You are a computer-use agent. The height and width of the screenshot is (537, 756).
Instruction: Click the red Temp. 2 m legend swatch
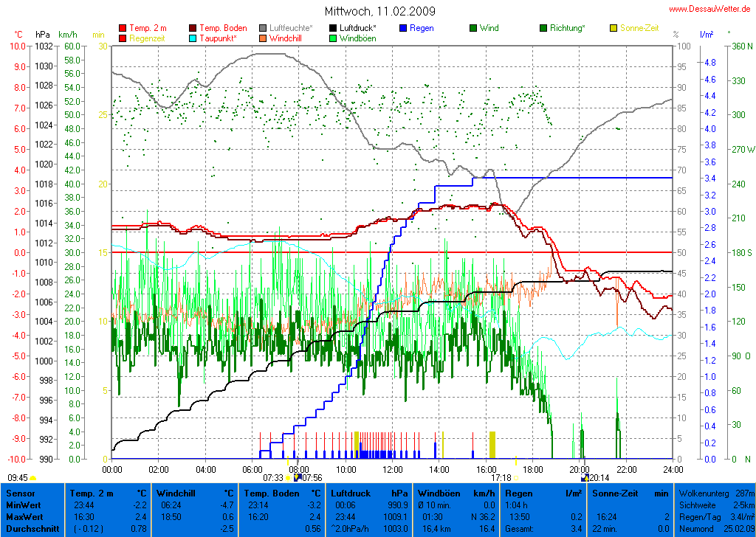click(x=123, y=28)
